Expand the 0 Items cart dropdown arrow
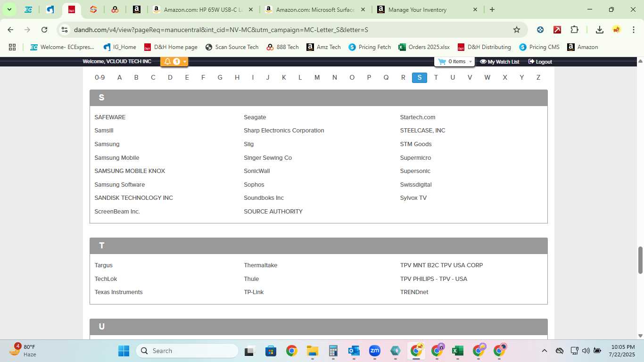 click(x=470, y=62)
